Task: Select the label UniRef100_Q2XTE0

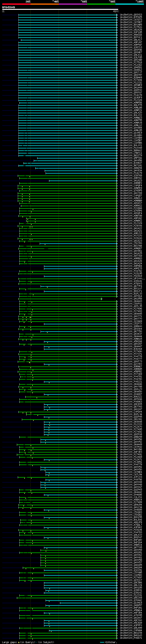Action: [x=131, y=364]
